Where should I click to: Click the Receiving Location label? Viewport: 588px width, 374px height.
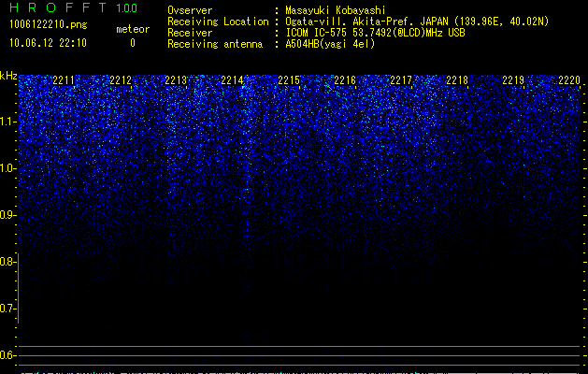[x=218, y=22]
